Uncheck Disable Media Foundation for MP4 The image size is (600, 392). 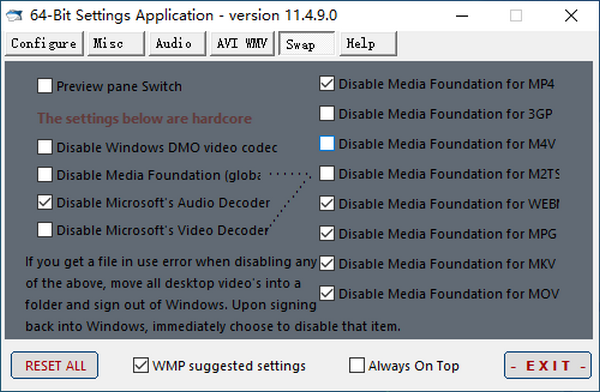click(327, 83)
